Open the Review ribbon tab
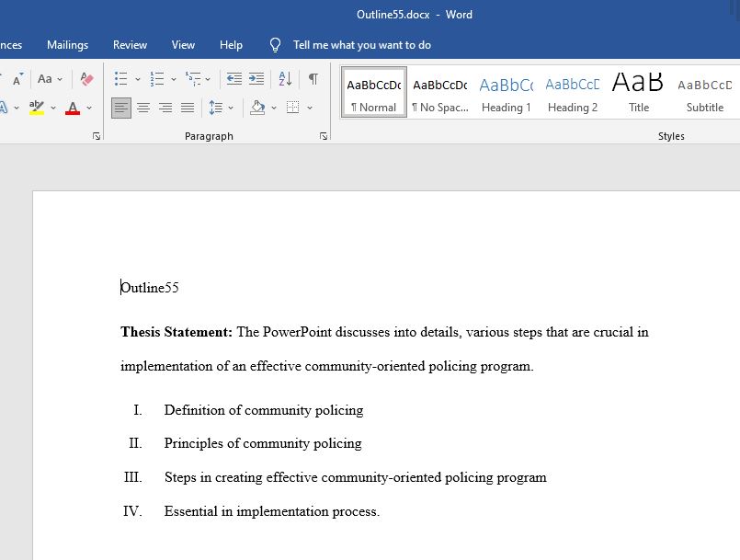Screen dimensions: 740x560 [x=130, y=45]
